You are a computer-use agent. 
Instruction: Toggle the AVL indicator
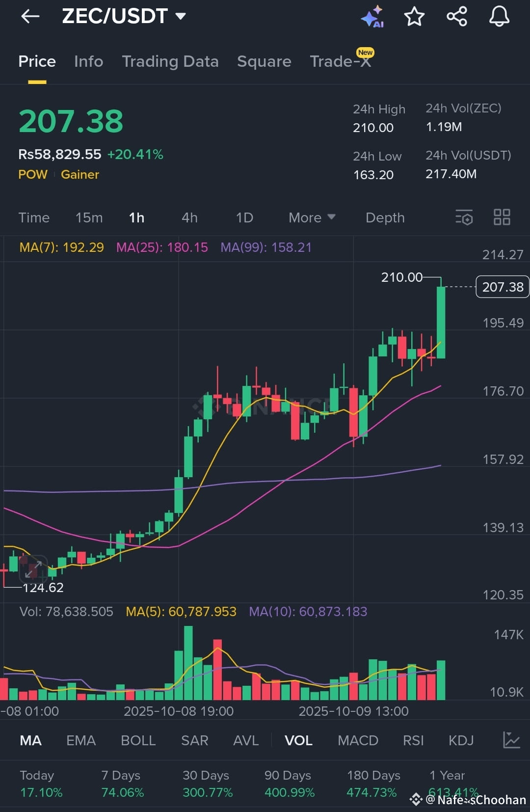246,740
